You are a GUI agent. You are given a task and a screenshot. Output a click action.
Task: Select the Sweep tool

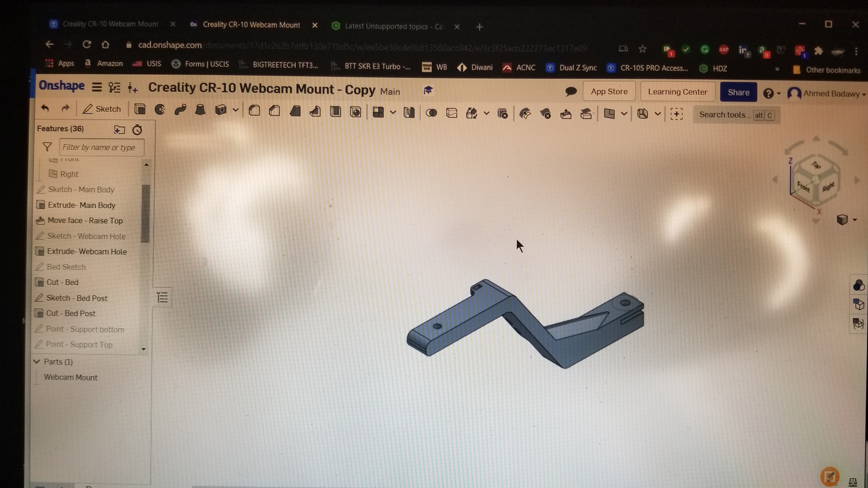point(180,110)
